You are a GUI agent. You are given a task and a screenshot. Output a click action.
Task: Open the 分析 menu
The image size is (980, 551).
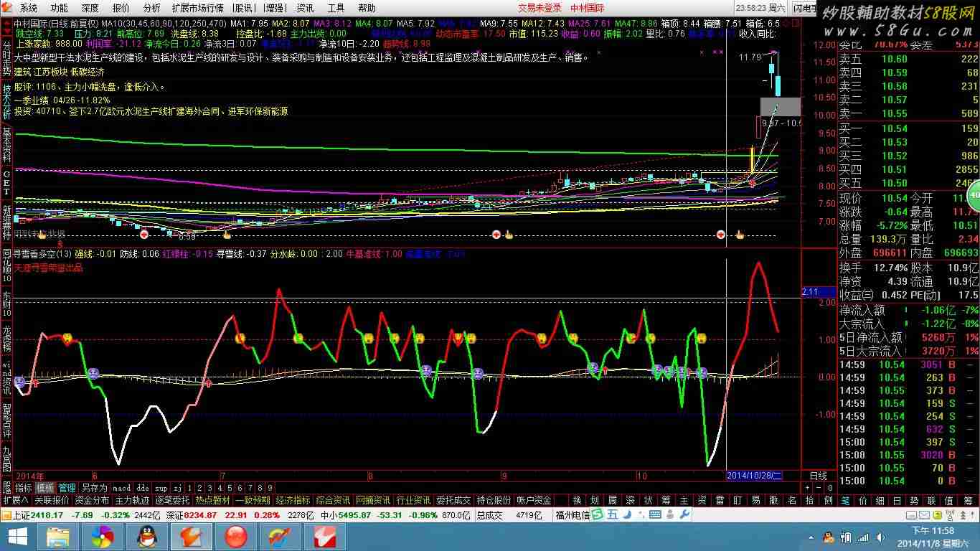click(x=151, y=8)
